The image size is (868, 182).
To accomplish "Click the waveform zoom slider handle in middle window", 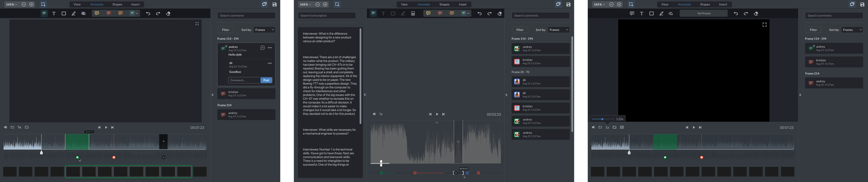I will pos(381,163).
